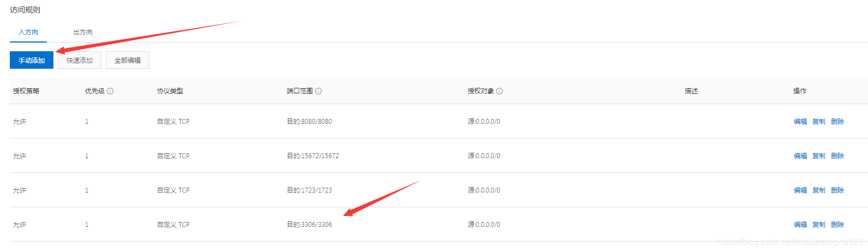Click 源:0.0.0.0/0 in the 3306 row

484,225
